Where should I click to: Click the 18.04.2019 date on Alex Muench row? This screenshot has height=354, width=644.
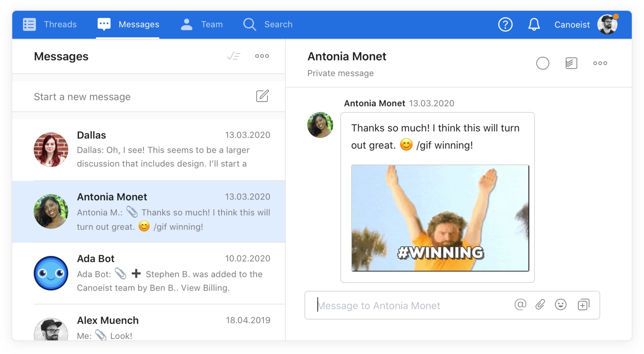pos(248,320)
